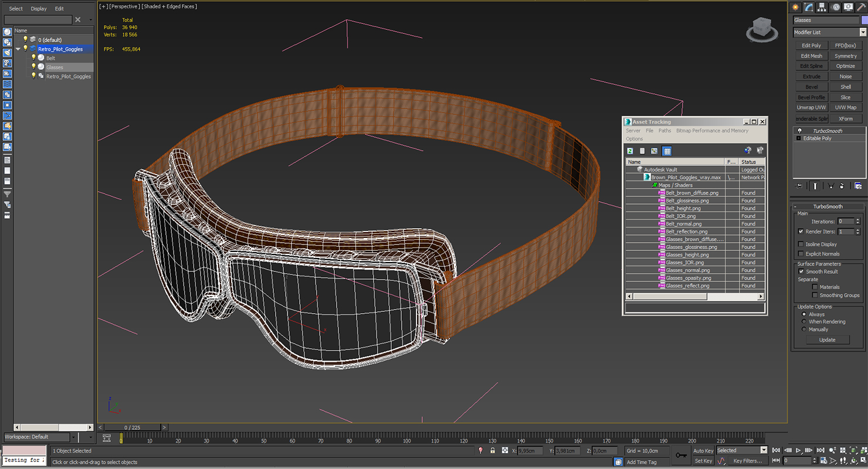
Task: Open Bitmap Performance and Memory menu
Action: tap(712, 131)
